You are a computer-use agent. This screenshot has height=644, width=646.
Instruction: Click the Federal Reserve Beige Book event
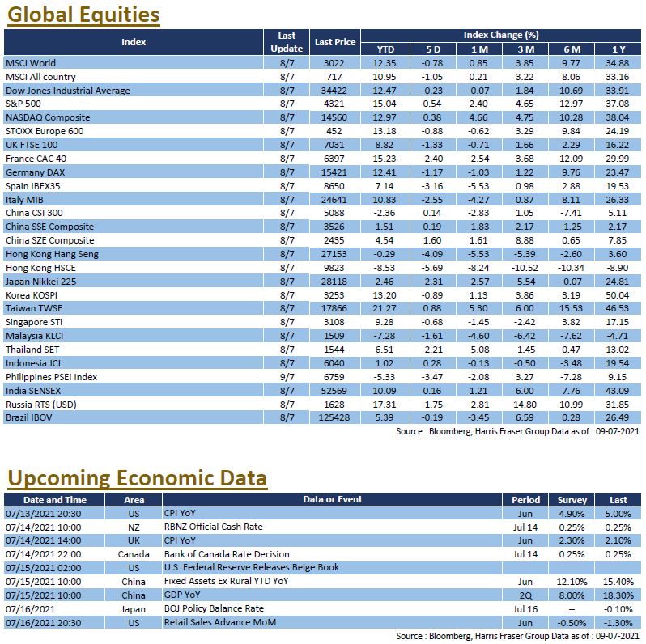251,567
